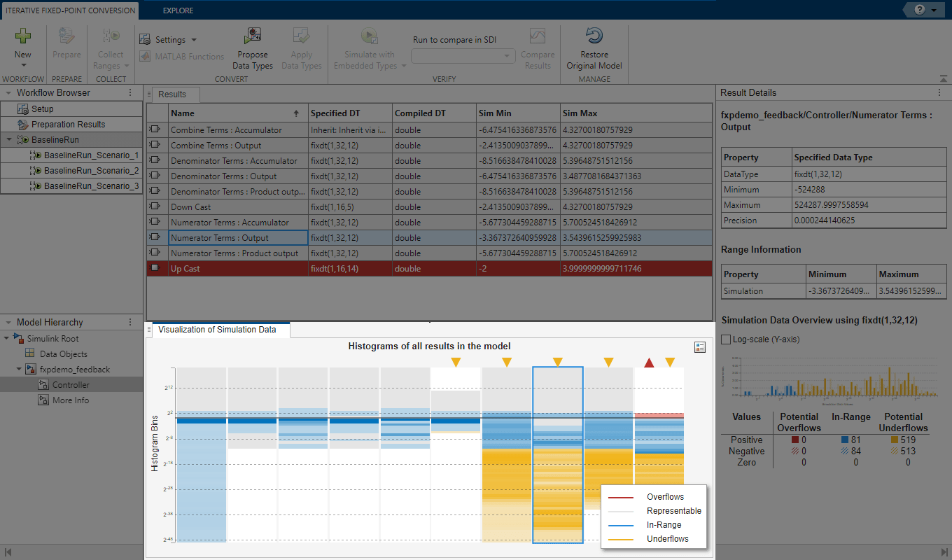This screenshot has width=952, height=560.
Task: Open the Workflow Browser options menu icon
Action: 130,92
